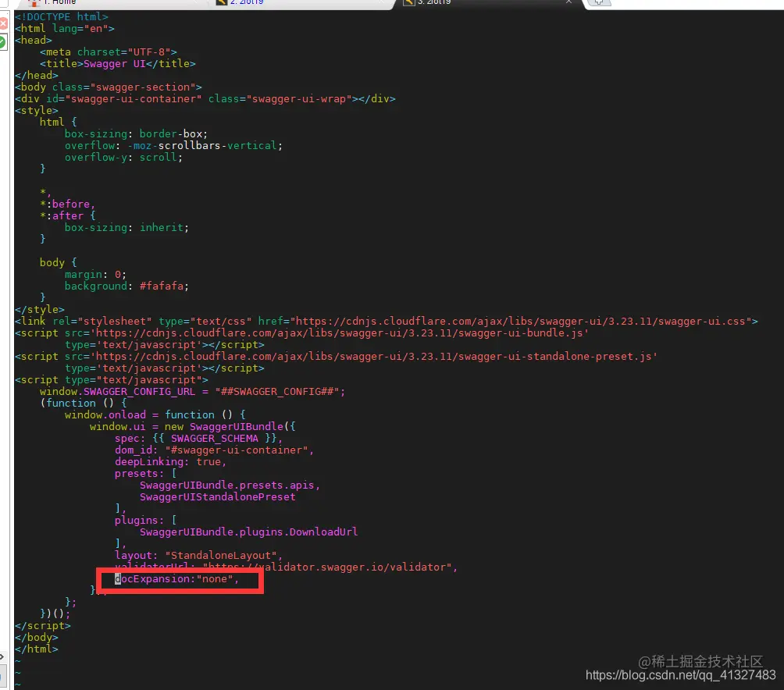This screenshot has height=690, width=784.
Task: Click the body class="swagger-section" line
Action: coord(109,87)
